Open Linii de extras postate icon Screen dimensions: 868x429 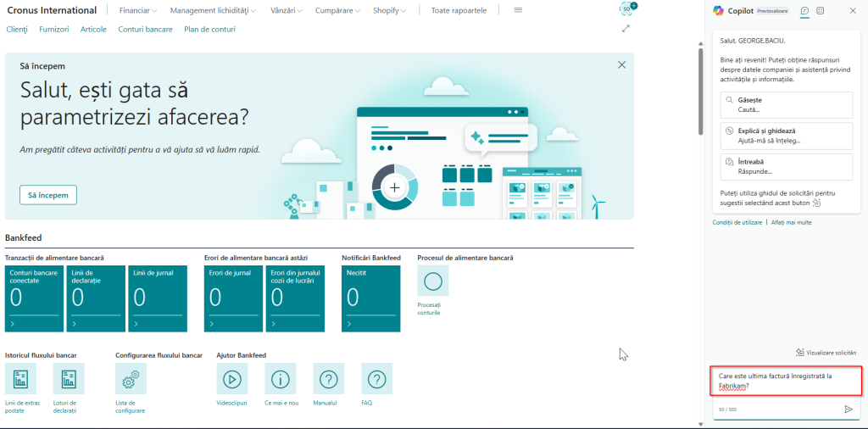click(x=20, y=379)
